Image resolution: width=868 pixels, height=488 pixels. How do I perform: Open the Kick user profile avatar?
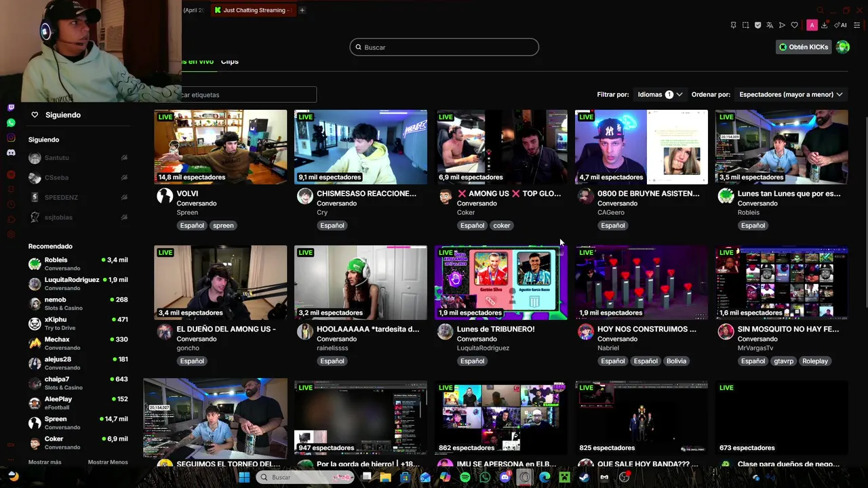click(x=843, y=47)
